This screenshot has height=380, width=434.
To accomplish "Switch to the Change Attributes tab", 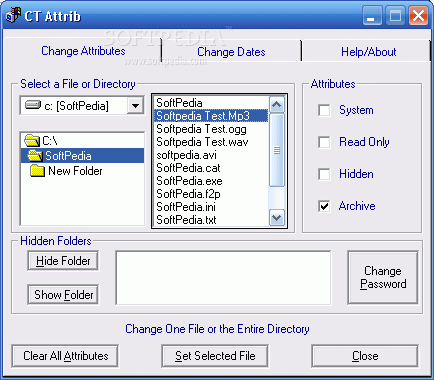I will [x=83, y=51].
